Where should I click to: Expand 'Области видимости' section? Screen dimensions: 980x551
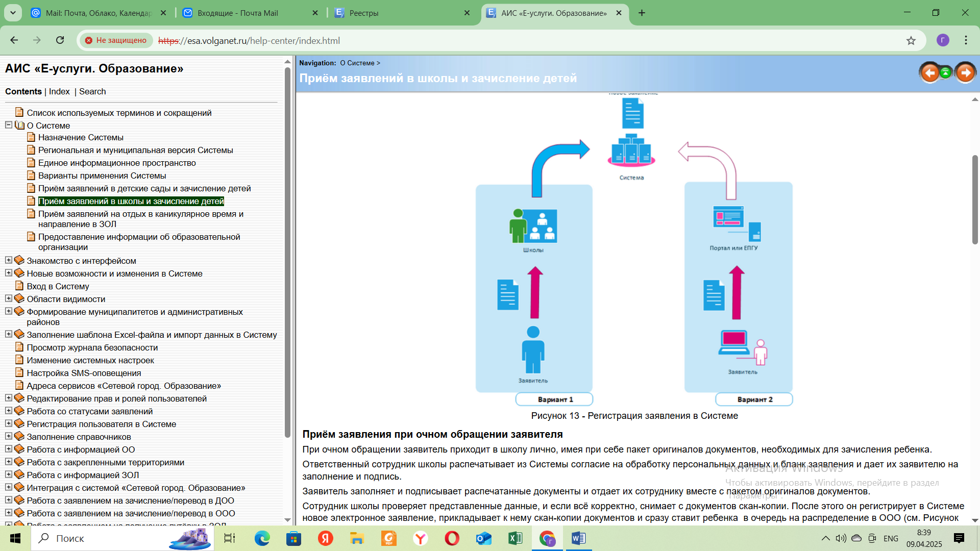coord(8,298)
